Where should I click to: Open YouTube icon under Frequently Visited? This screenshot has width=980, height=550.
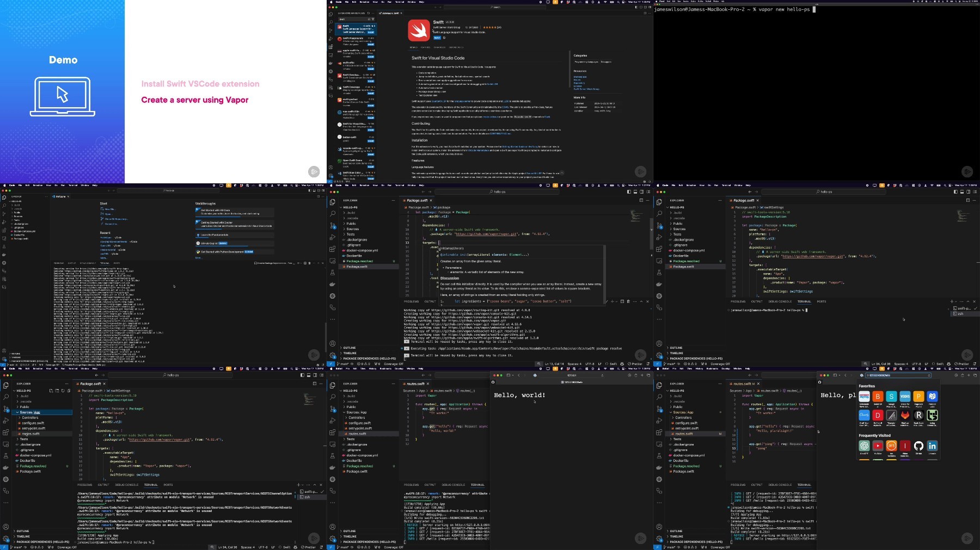point(878,446)
